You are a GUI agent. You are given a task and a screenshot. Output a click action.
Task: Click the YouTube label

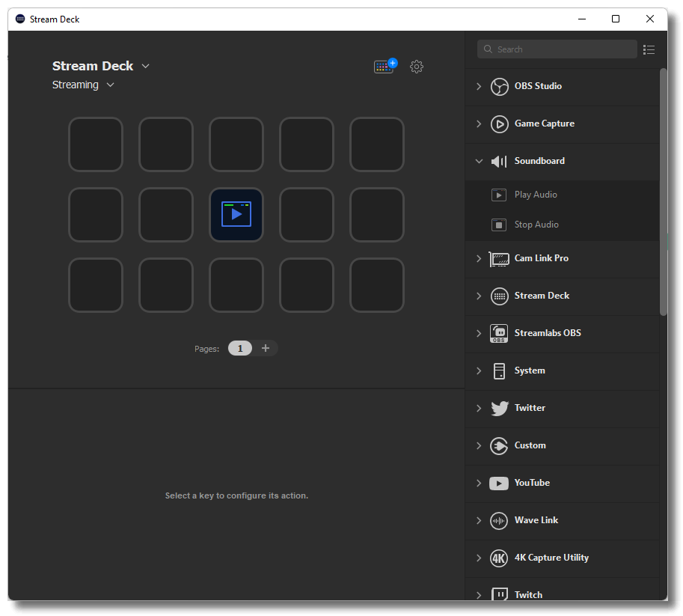coord(532,484)
